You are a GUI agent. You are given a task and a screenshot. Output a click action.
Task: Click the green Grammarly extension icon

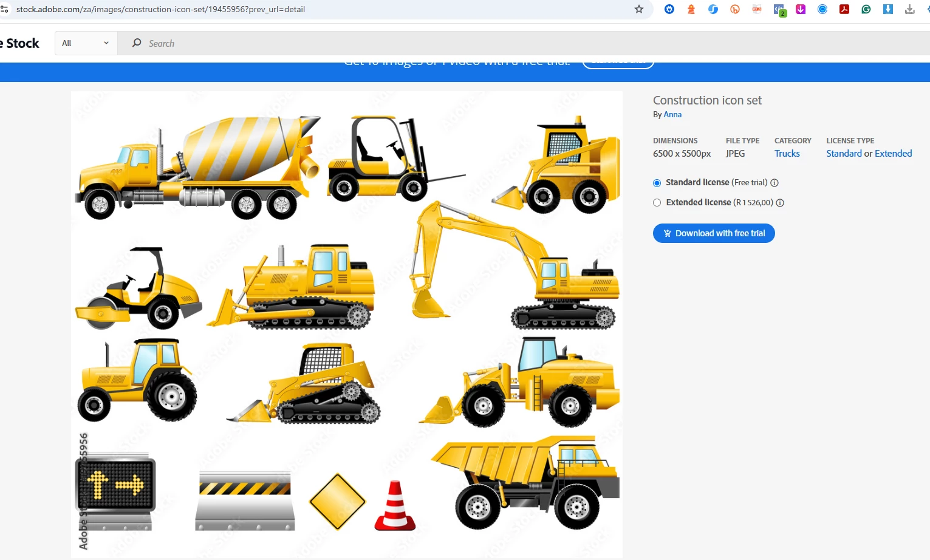[x=866, y=9]
